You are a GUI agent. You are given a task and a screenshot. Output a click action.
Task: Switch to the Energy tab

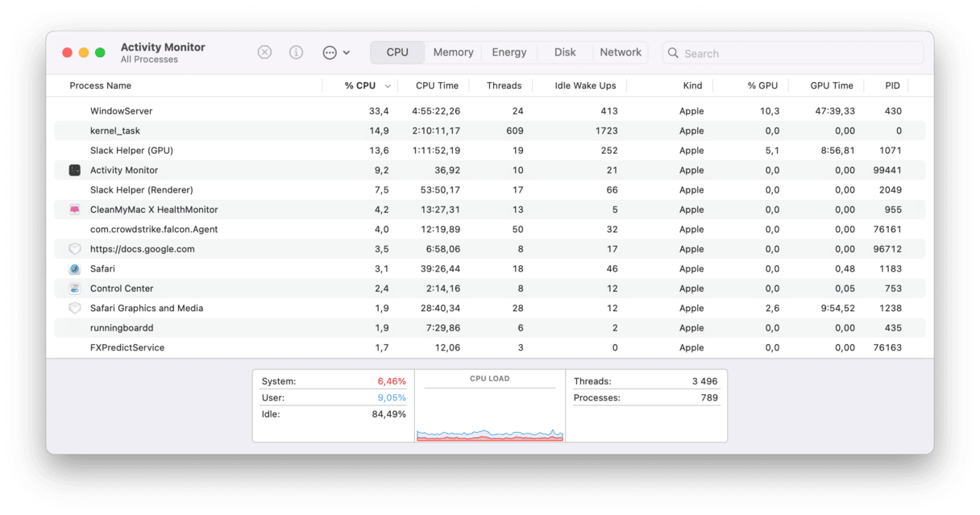(x=509, y=52)
